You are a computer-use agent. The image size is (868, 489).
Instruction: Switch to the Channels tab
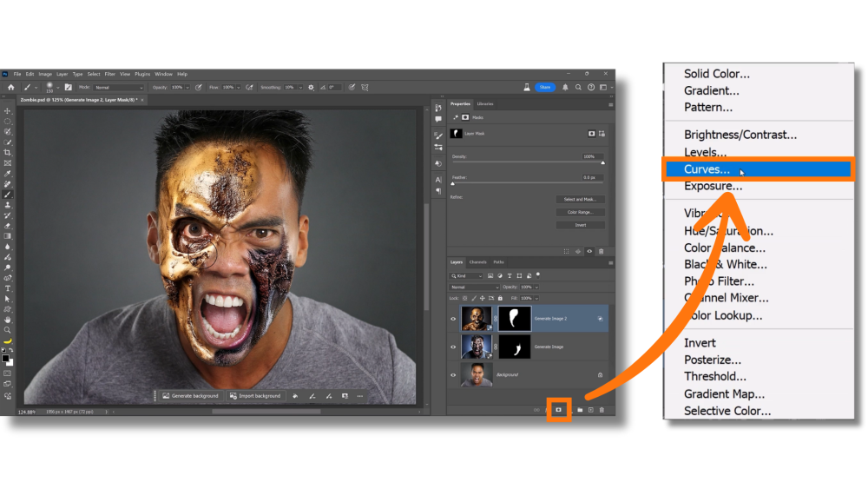tap(477, 262)
